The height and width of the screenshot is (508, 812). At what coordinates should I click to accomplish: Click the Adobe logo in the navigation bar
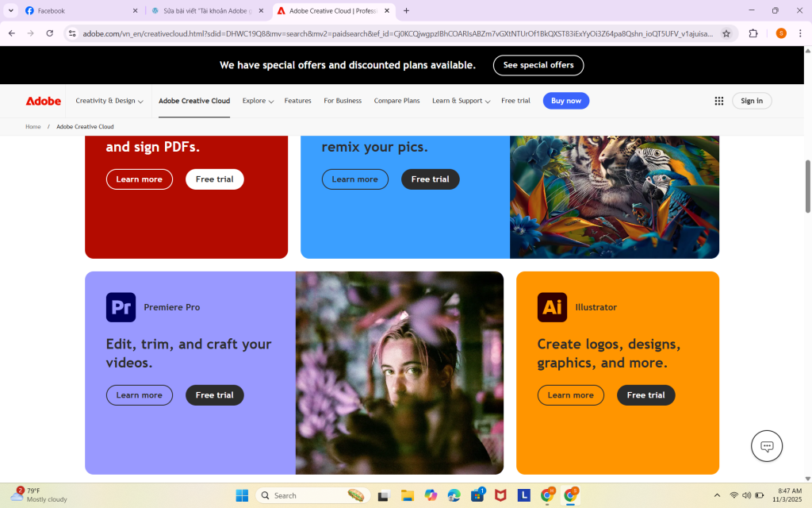(43, 101)
